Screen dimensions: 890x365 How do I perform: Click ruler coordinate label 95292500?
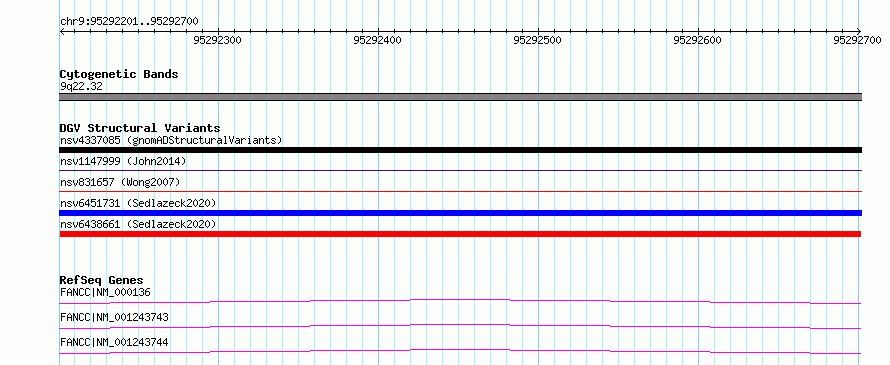[x=537, y=40]
